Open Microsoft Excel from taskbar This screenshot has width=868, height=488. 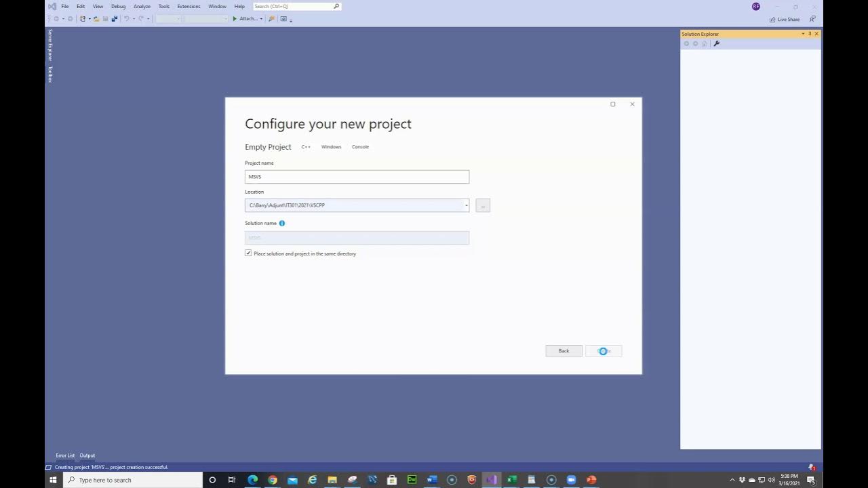pos(511,480)
